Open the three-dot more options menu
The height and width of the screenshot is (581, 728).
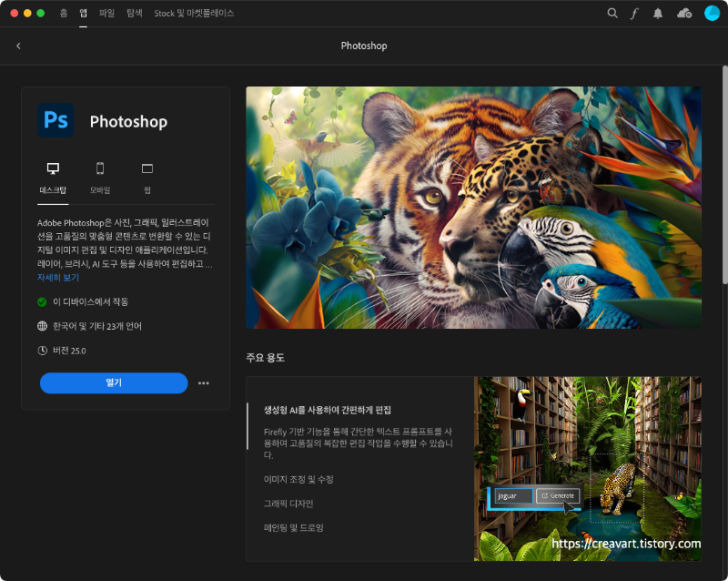(203, 383)
